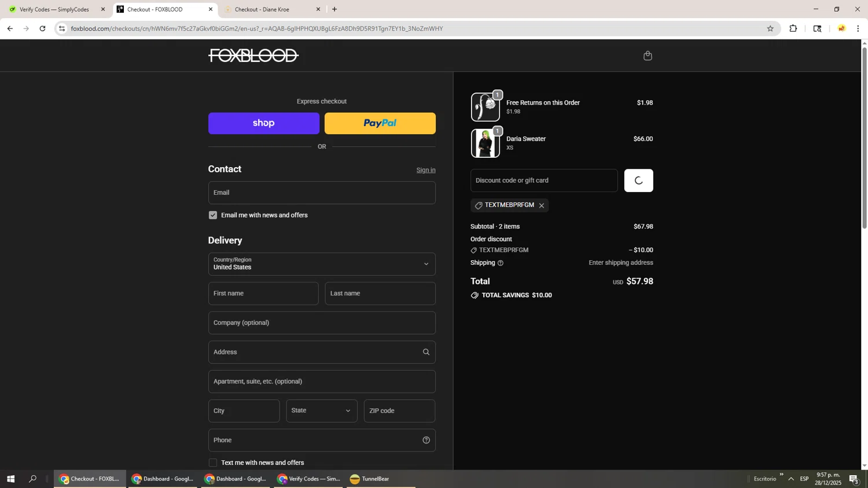The image size is (868, 488).
Task: Pay with PayPal express button
Action: 380,123
